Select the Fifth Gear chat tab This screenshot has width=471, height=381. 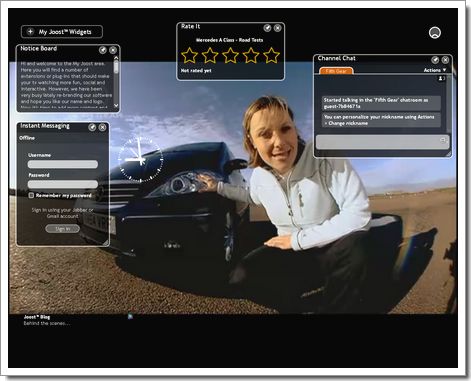pyautogui.click(x=336, y=71)
